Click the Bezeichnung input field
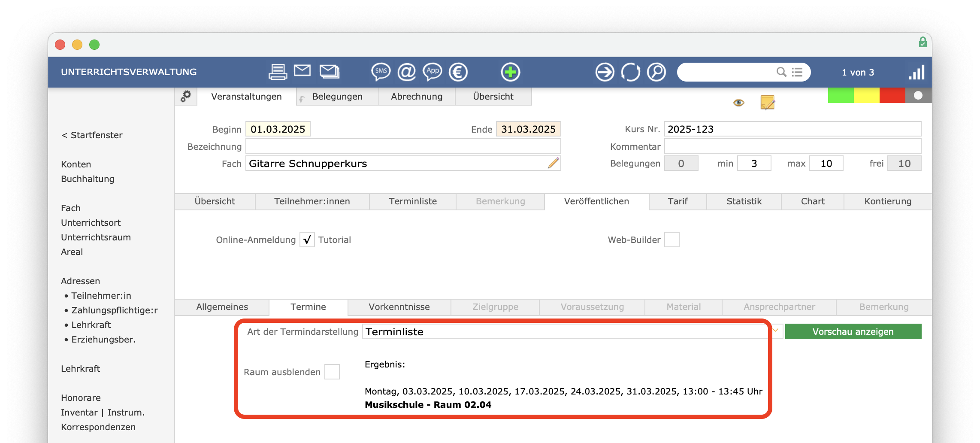 click(403, 146)
